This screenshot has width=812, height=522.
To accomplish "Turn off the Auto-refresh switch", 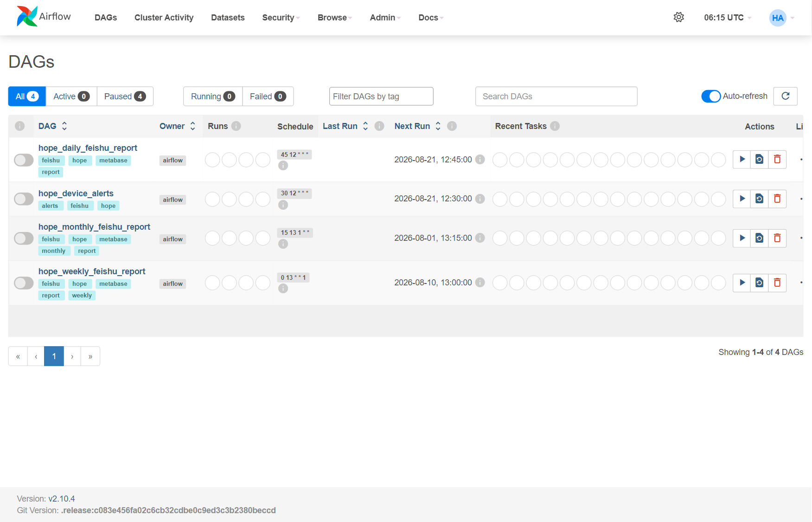I will (710, 97).
